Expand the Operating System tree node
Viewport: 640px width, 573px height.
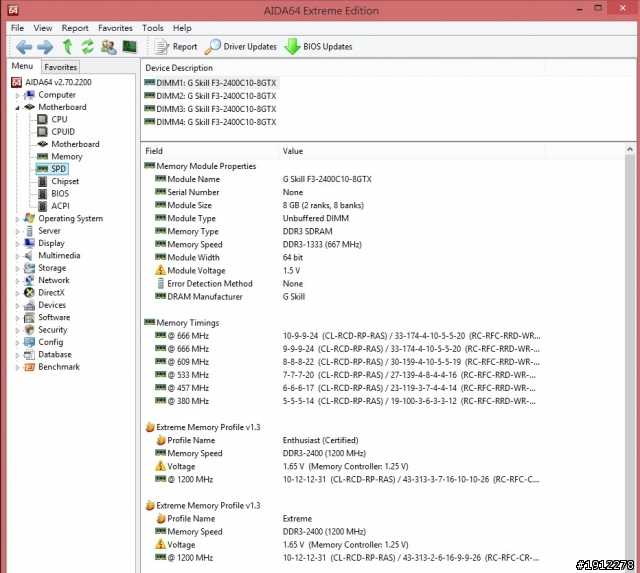tap(17, 219)
